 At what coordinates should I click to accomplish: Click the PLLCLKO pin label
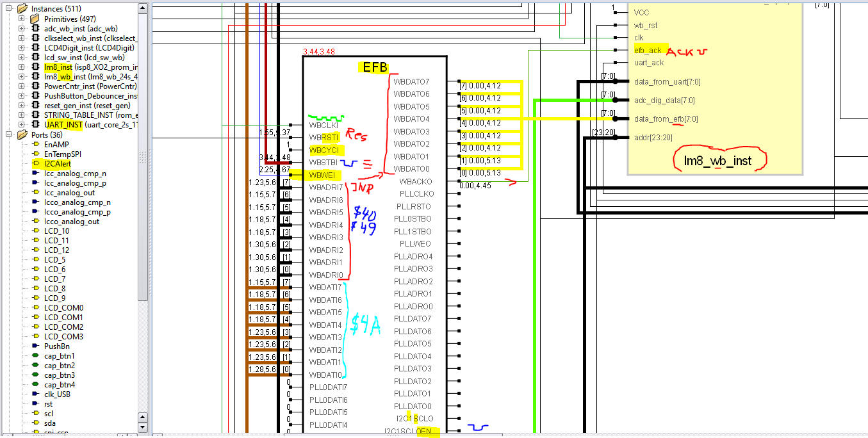tap(416, 194)
